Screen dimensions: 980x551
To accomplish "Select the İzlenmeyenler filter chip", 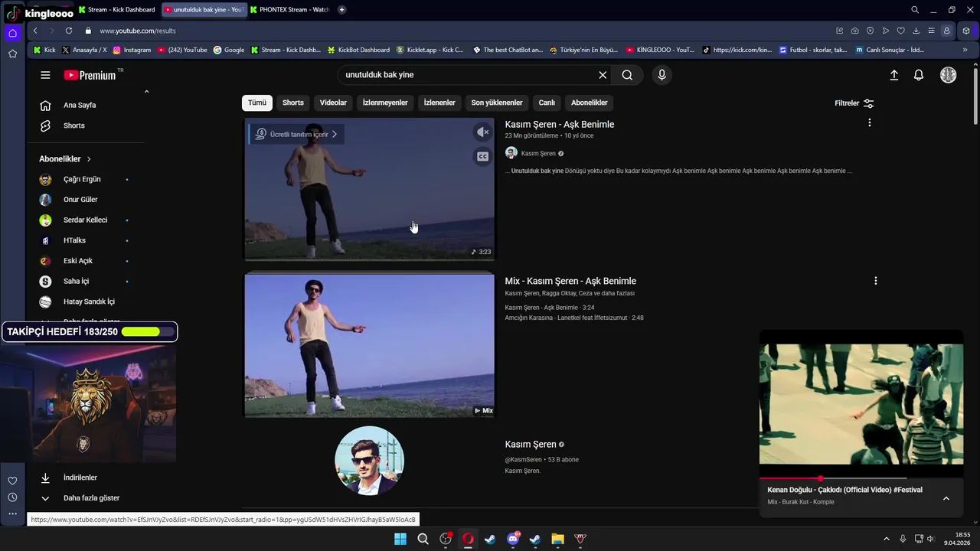I will pos(385,103).
